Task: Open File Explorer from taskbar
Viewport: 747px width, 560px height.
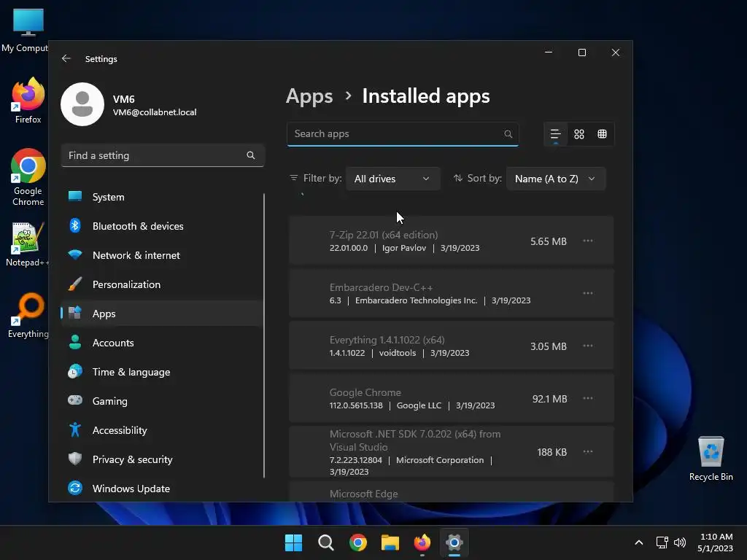Action: tap(390, 542)
